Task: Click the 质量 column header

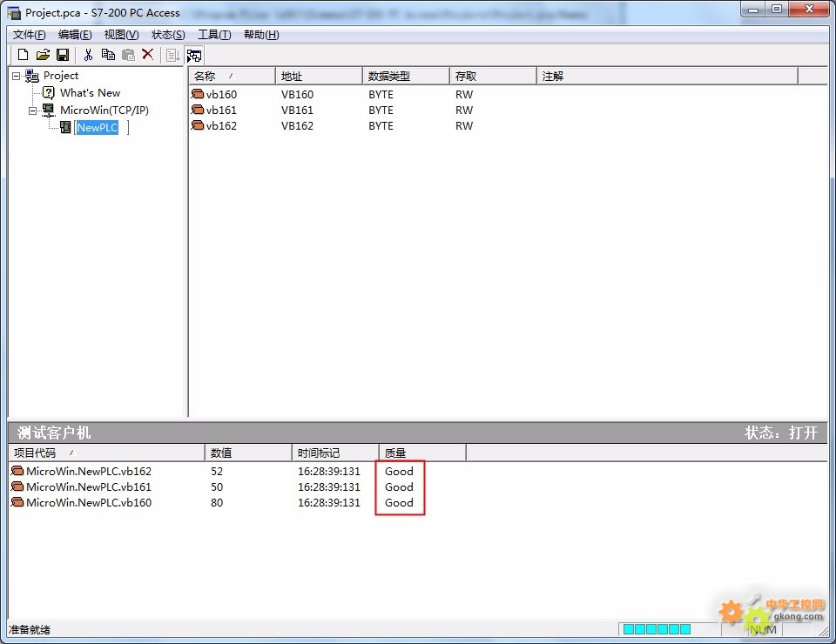Action: pyautogui.click(x=422, y=453)
